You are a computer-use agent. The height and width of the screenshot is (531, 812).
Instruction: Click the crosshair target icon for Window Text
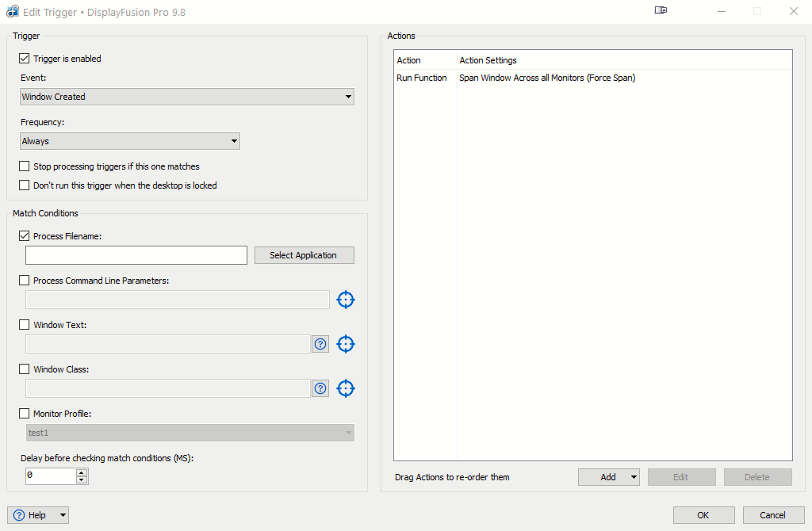346,344
